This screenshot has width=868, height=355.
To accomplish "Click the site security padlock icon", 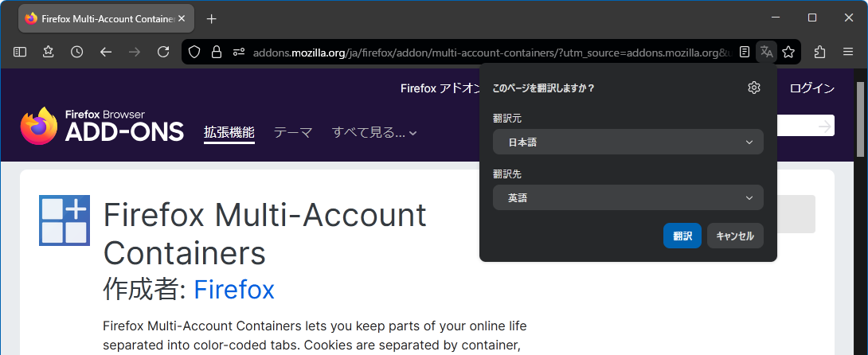I will (x=216, y=52).
